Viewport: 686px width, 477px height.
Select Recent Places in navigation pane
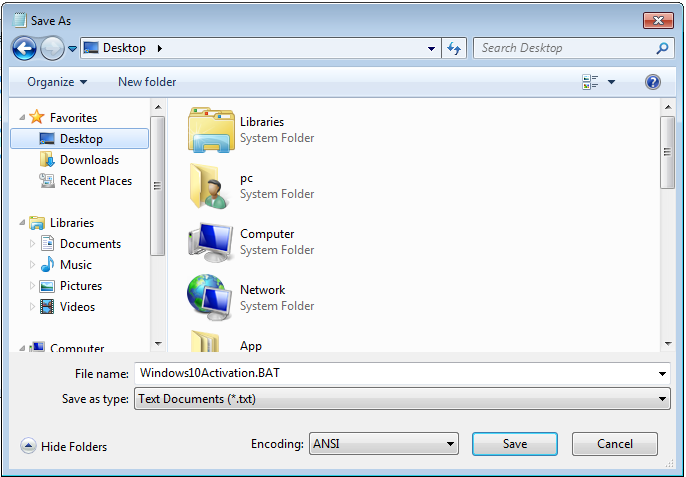click(96, 181)
